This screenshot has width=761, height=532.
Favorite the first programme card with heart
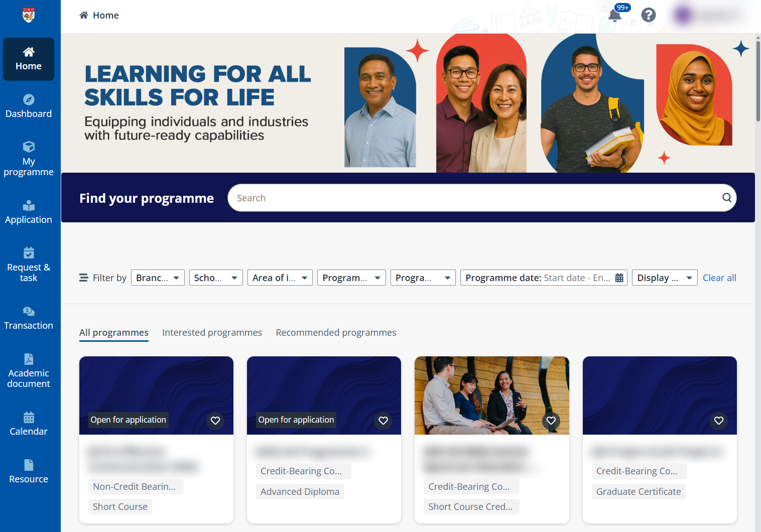pos(215,421)
